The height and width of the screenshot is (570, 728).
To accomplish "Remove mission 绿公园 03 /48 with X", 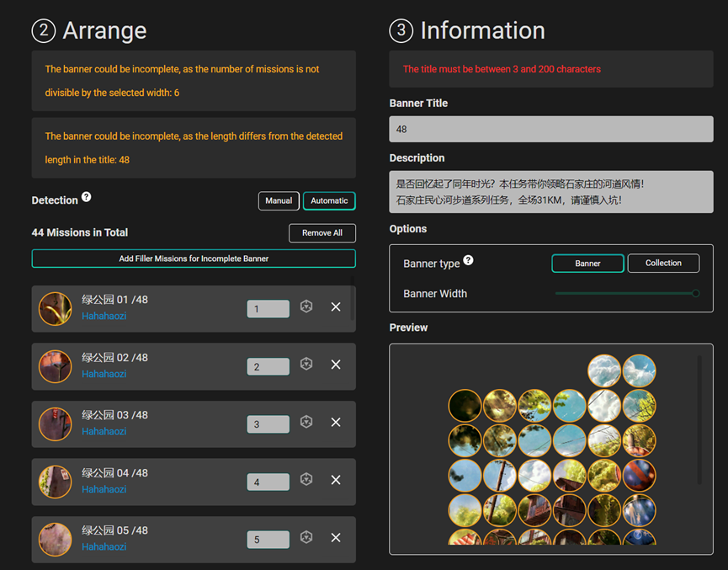I will click(x=336, y=423).
